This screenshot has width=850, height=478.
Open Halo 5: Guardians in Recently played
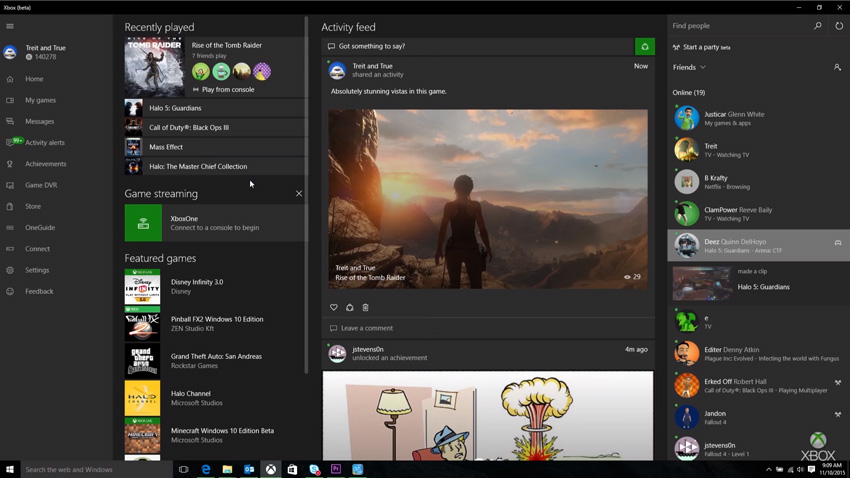coord(215,108)
